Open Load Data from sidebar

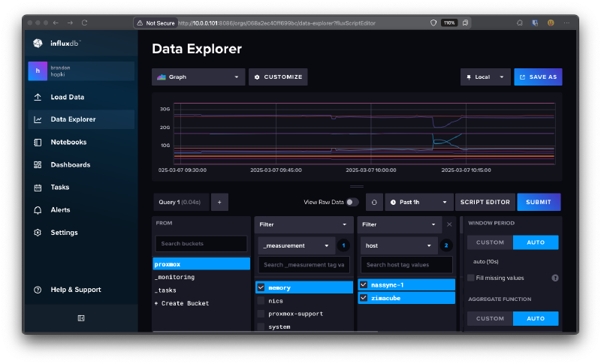coord(67,97)
